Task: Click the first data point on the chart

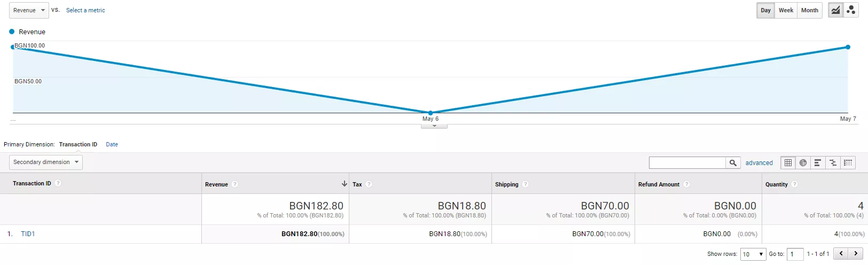Action: (13, 47)
